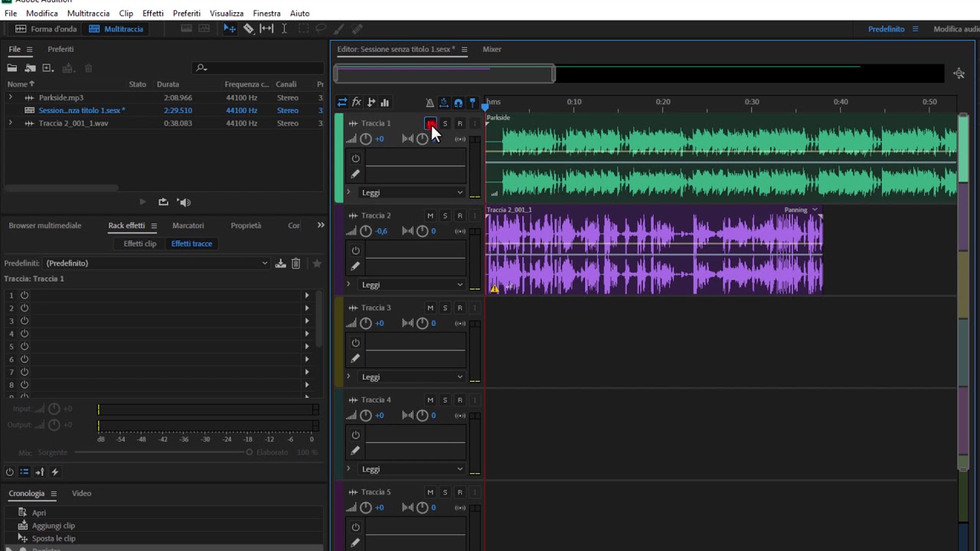Toggle global clip stretching icon
The image size is (980, 551).
tap(444, 103)
